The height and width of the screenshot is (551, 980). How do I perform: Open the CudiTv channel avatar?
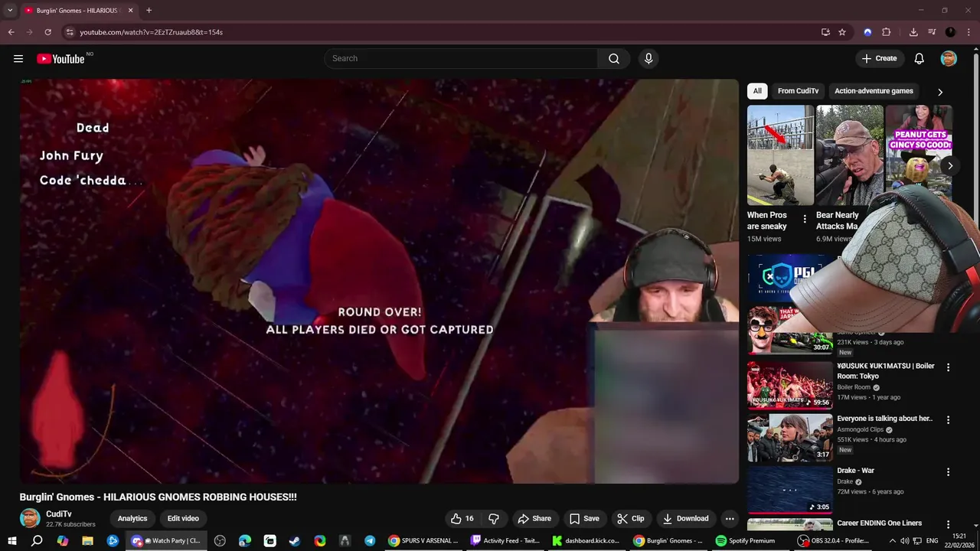point(30,518)
